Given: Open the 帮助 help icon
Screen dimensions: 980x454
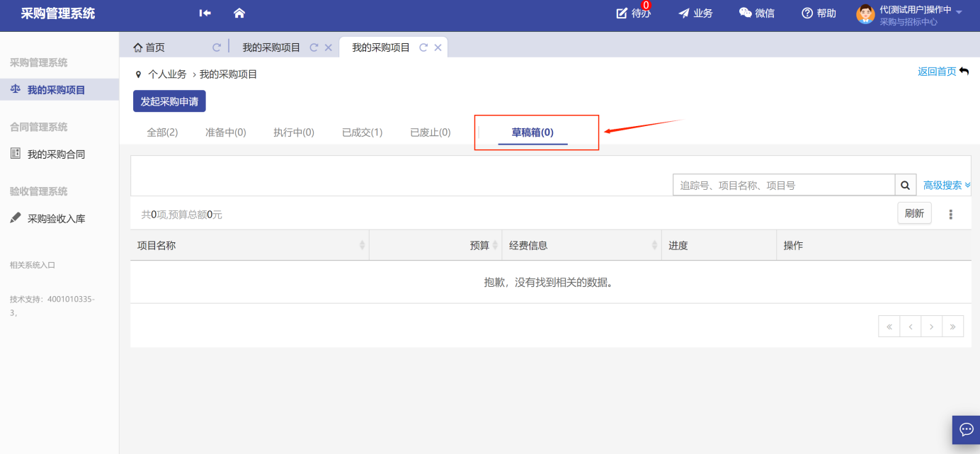Looking at the screenshot, I should 807,13.
